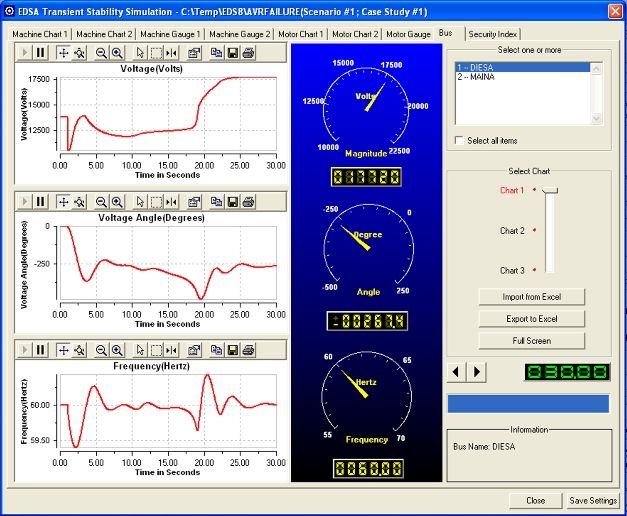Choose the pointer cursor tool on Voltage chart

point(140,53)
